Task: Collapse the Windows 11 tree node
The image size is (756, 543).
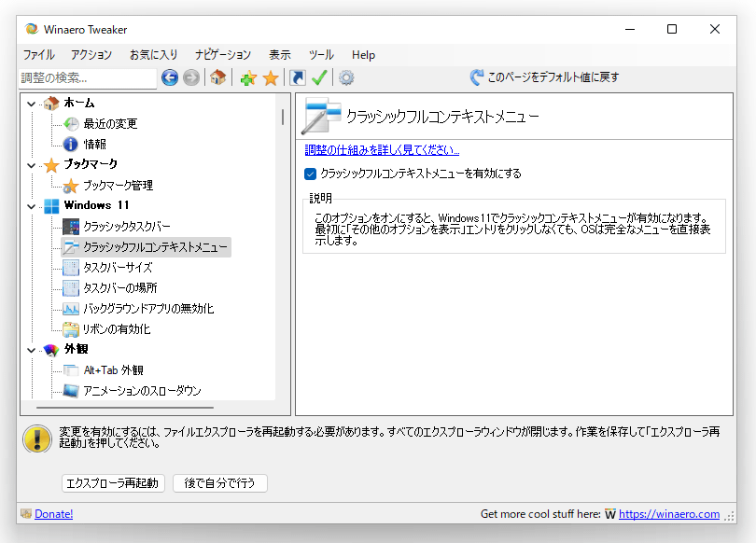Action: (32, 206)
